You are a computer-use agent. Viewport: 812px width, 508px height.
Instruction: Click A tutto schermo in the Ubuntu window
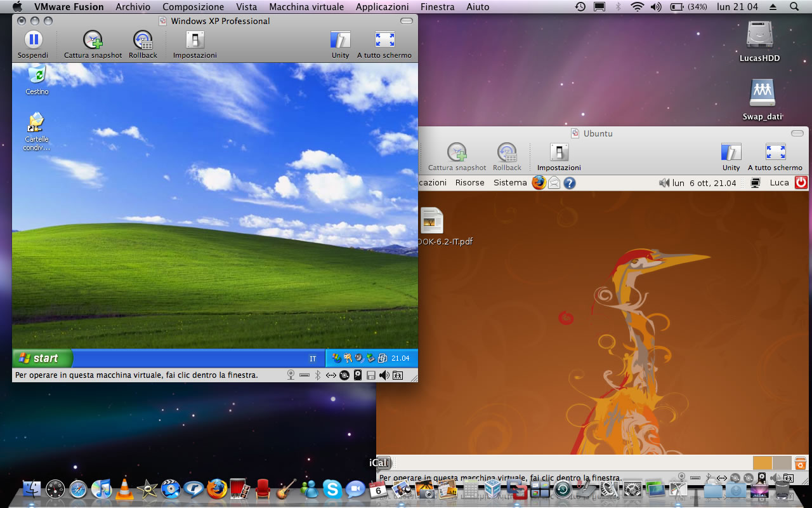tap(775, 157)
